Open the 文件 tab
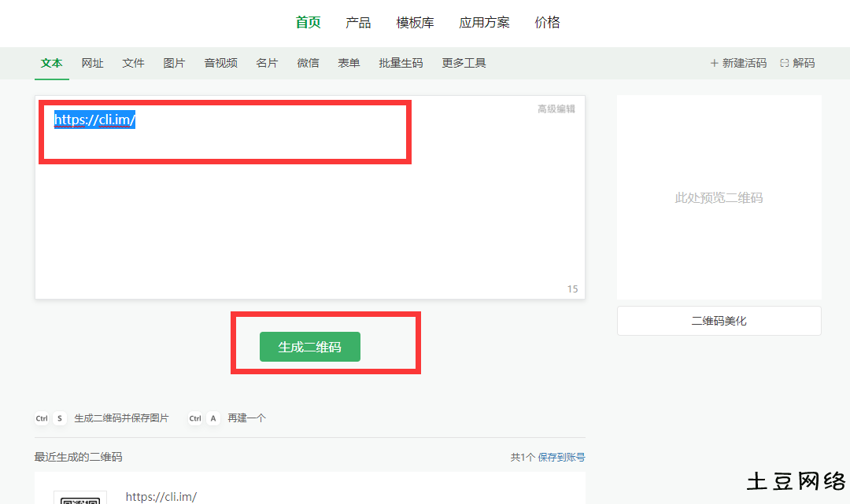The width and height of the screenshot is (850, 504). pyautogui.click(x=133, y=63)
